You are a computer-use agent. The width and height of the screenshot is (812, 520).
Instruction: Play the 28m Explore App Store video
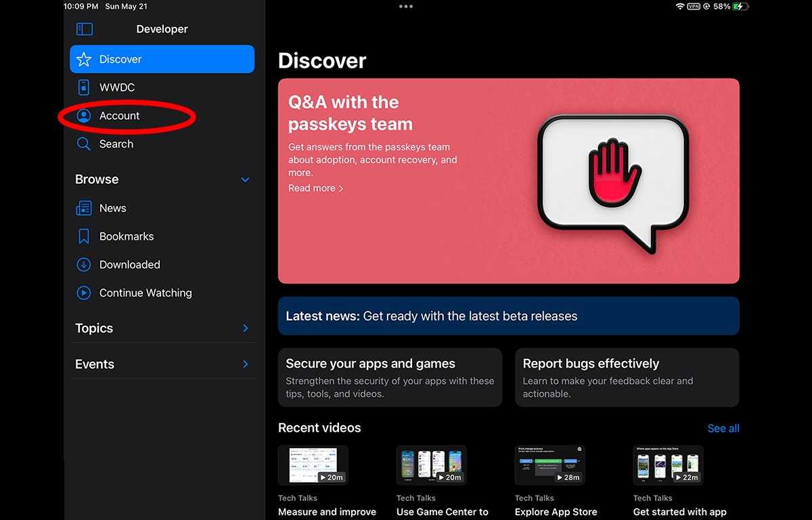[549, 464]
